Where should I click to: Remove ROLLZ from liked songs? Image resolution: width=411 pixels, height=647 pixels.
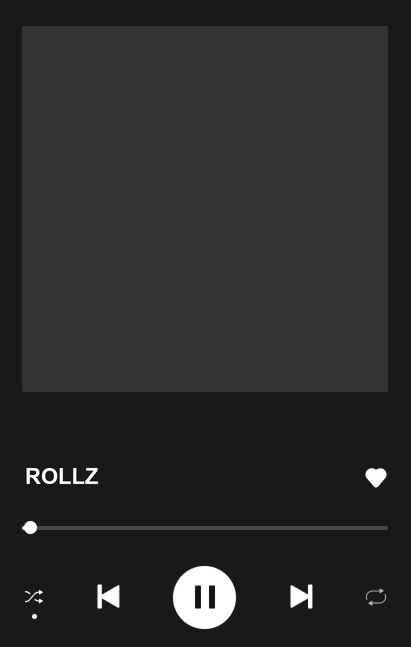pos(376,477)
